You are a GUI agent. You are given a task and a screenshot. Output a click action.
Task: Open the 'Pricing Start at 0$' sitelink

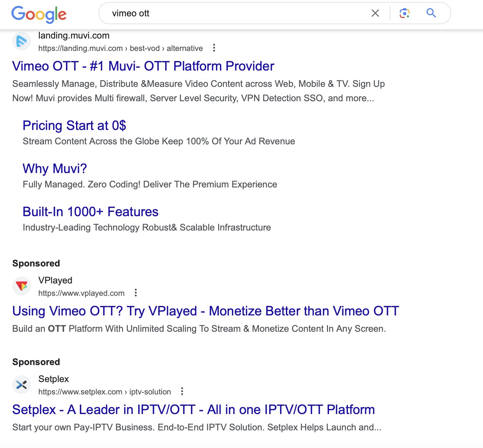click(74, 126)
